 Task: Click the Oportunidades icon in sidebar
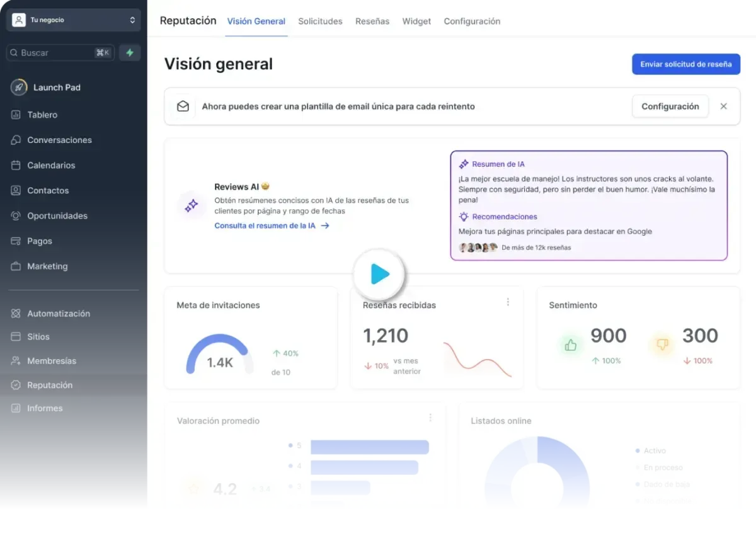click(16, 215)
